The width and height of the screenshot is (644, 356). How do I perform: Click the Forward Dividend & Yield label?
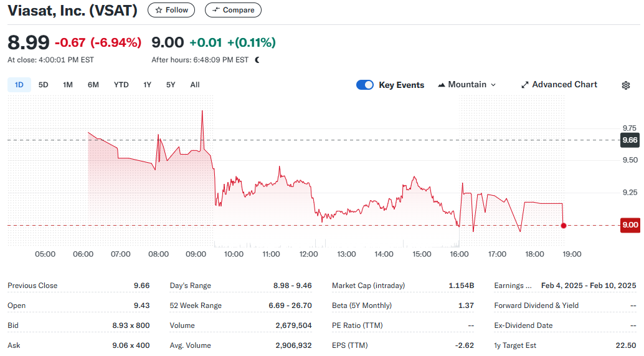coord(536,305)
